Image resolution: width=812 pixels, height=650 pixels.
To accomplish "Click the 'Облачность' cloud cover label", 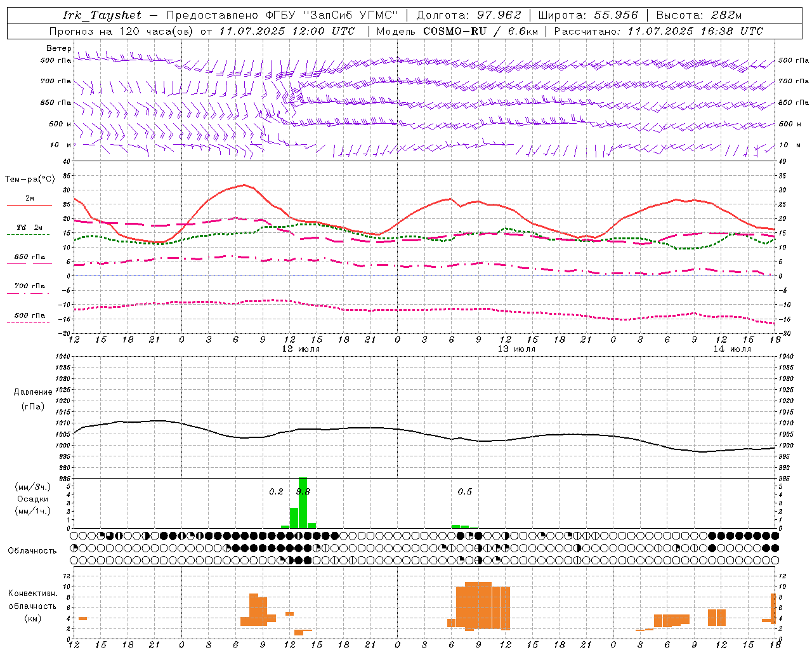I will tap(32, 550).
